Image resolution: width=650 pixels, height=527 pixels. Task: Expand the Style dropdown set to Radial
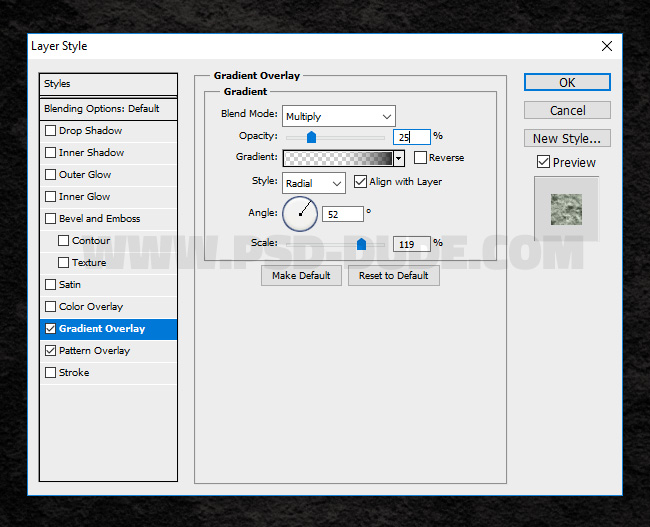point(313,183)
